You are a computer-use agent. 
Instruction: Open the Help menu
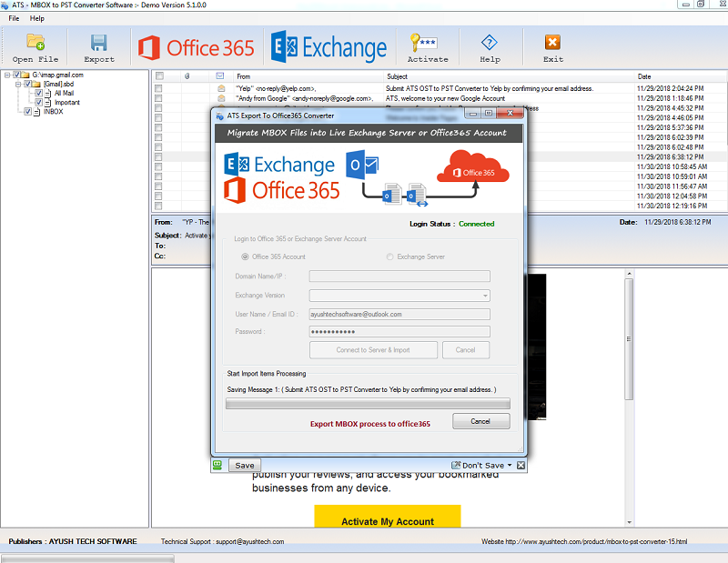(x=37, y=18)
